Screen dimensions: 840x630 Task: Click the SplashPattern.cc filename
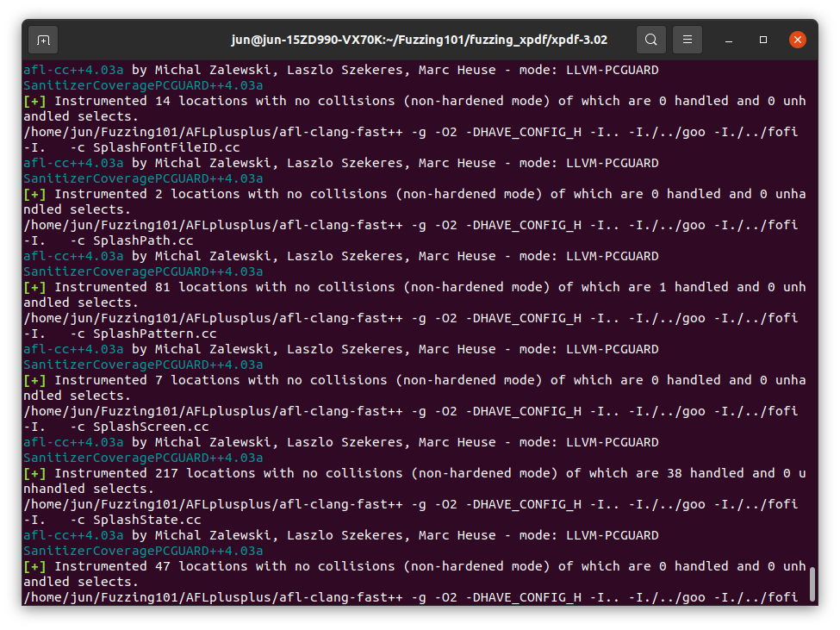155,334
